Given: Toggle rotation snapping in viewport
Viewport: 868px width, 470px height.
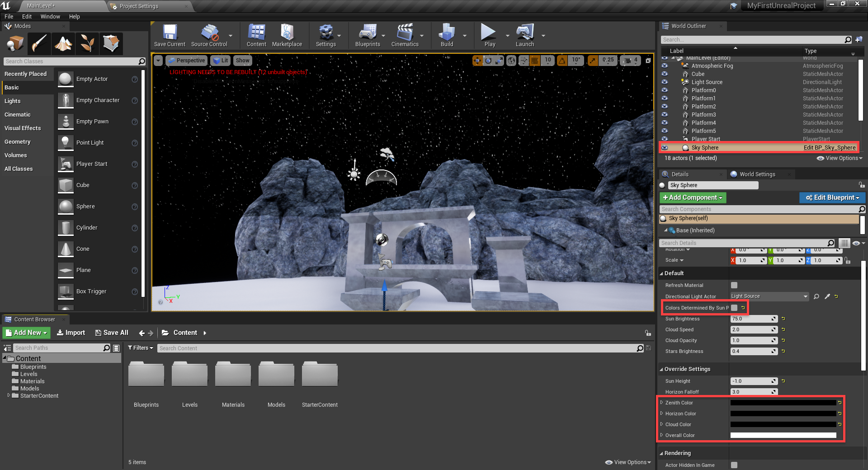Looking at the screenshot, I should click(562, 61).
